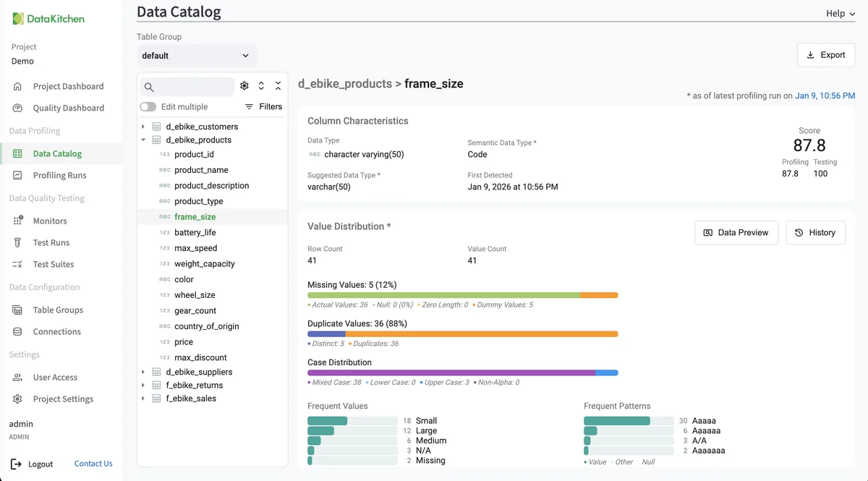Screen dimensions: 868x481
Task: Go to Monitors in the sidebar
Action: pos(49,221)
